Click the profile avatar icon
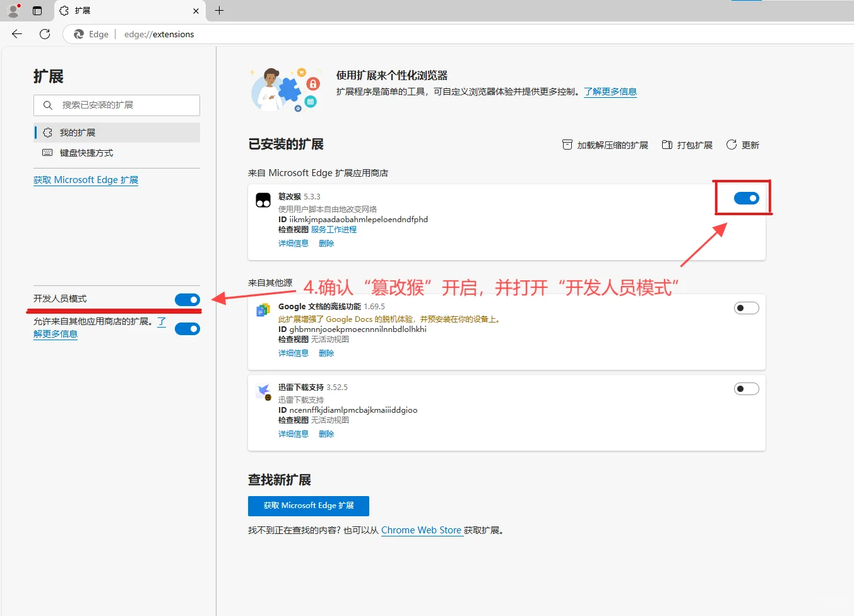Screen dimensions: 854x616 point(13,11)
